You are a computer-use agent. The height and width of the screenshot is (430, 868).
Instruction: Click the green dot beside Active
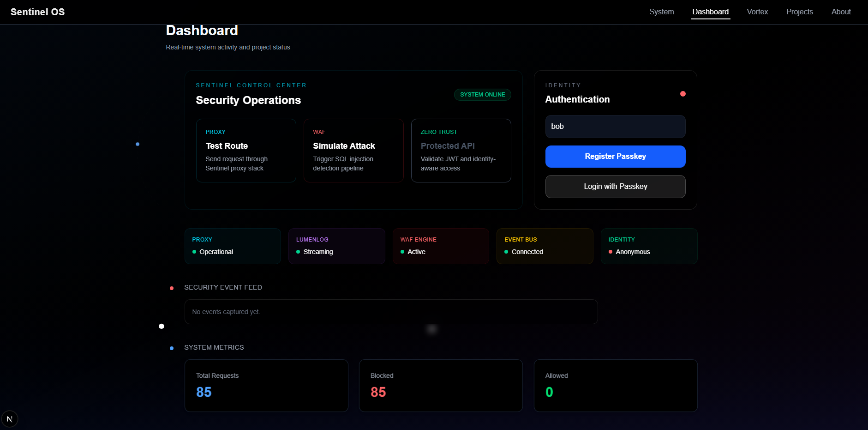click(402, 252)
